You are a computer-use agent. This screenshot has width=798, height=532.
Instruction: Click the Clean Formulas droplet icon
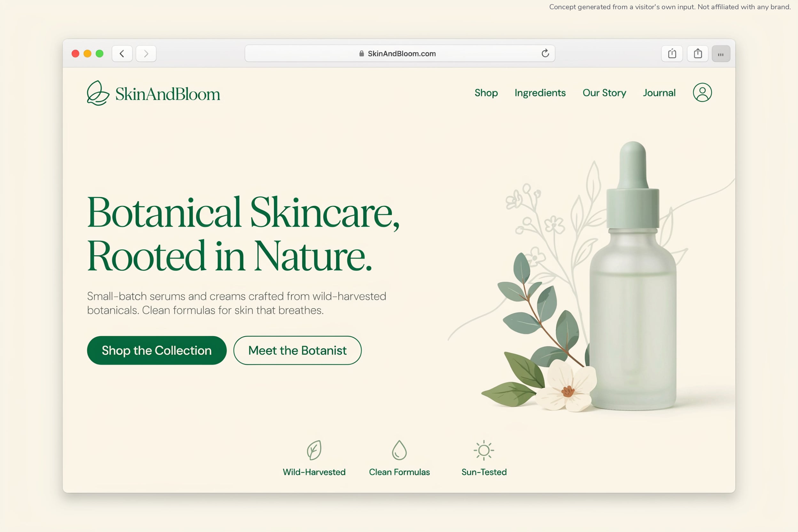pyautogui.click(x=399, y=450)
